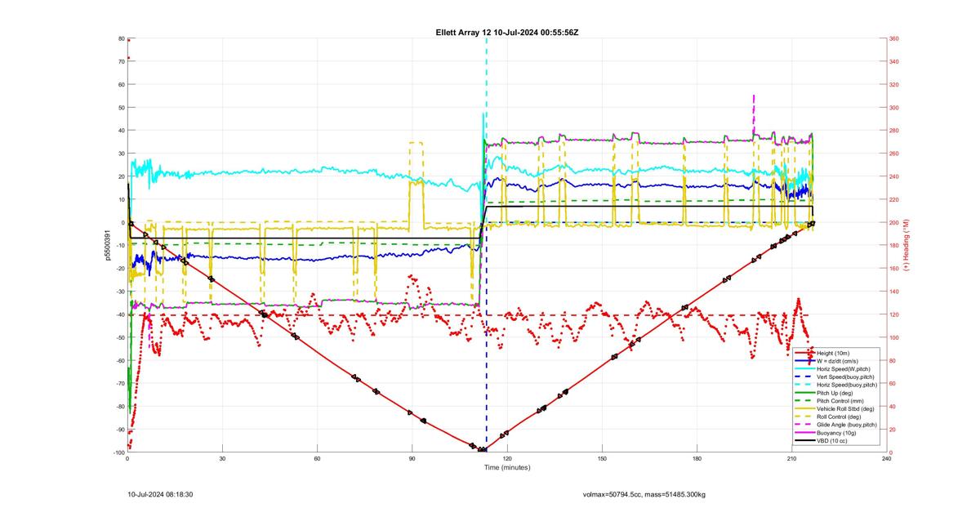The width and height of the screenshot is (980, 508).
Task: Click the plot title 'Ellett Array 12 10-Jul-2024 00:55:56Z'
Action: pos(507,32)
